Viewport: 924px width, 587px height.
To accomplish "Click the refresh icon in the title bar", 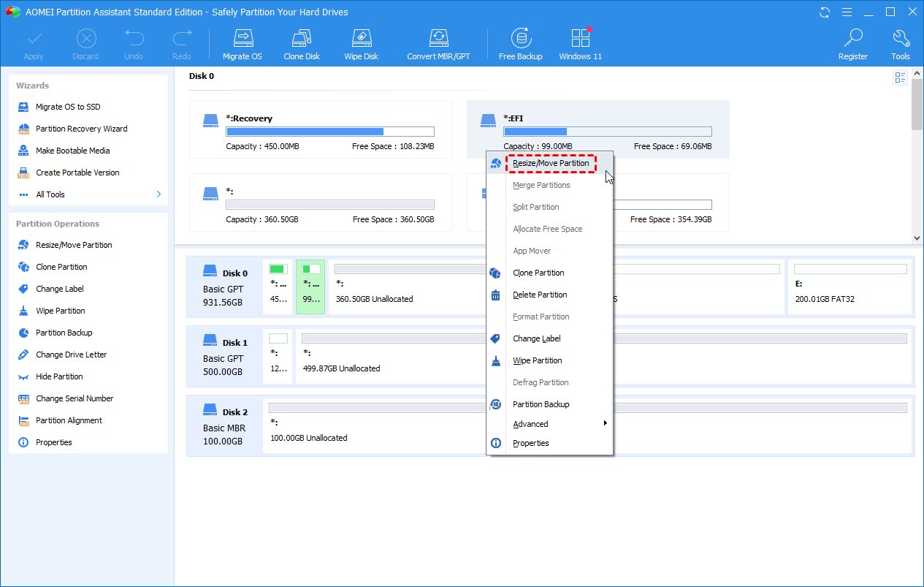I will 824,12.
